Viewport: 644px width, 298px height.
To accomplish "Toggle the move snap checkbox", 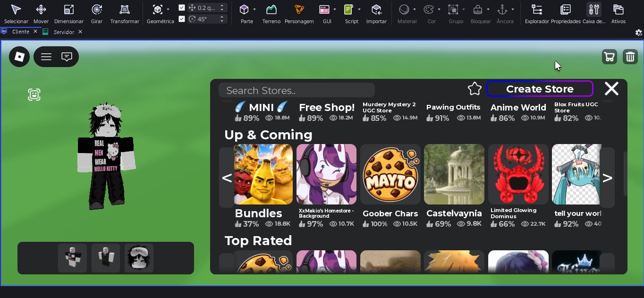I will pos(182,8).
